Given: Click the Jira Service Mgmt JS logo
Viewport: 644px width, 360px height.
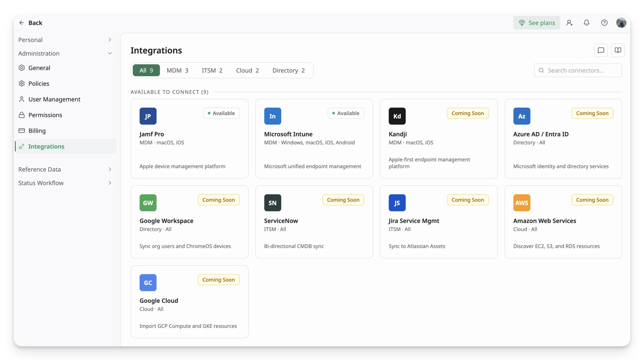Looking at the screenshot, I should click(x=397, y=203).
